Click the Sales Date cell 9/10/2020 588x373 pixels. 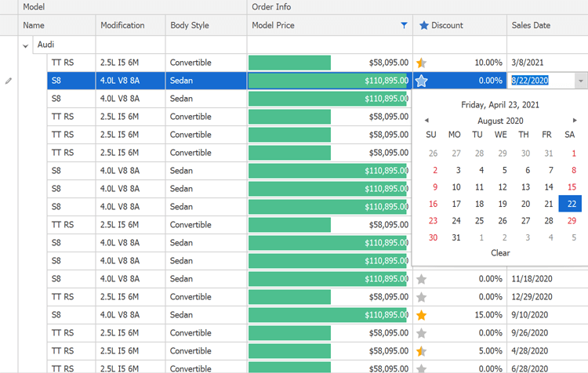pyautogui.click(x=547, y=315)
